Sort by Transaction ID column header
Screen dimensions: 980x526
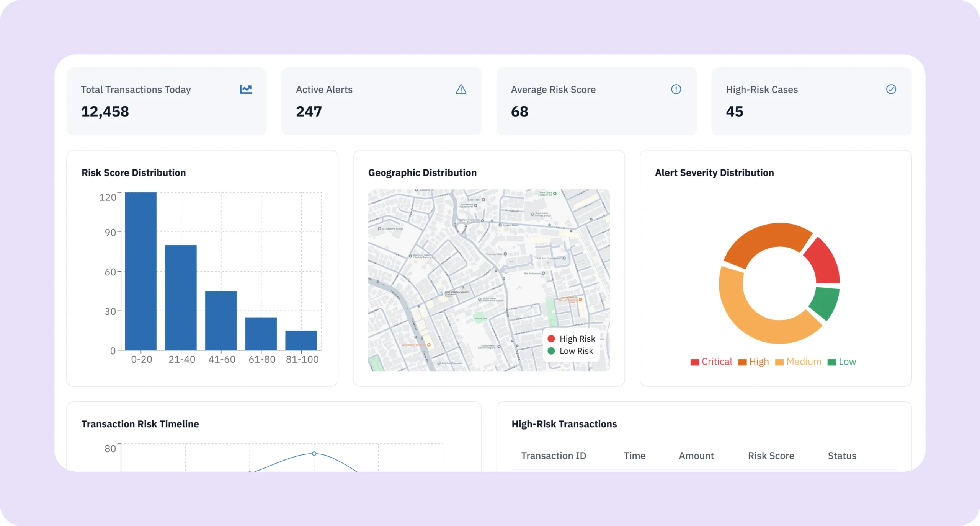[x=553, y=456]
